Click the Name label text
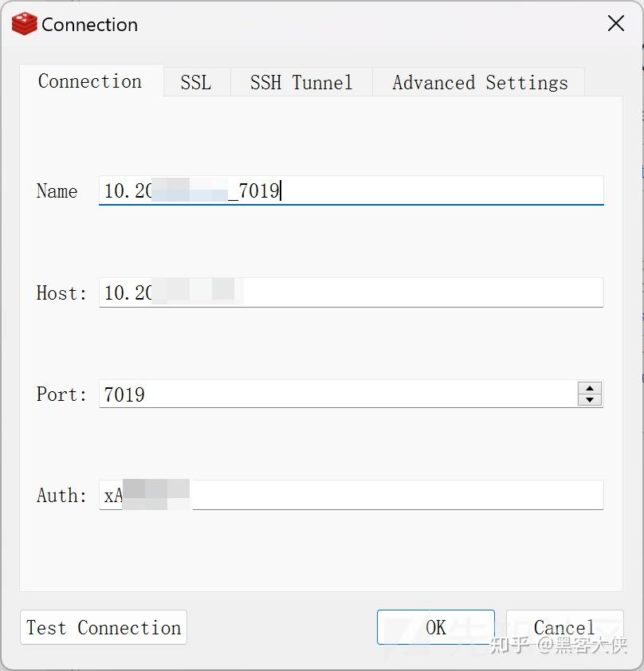This screenshot has height=671, width=644. (56, 191)
